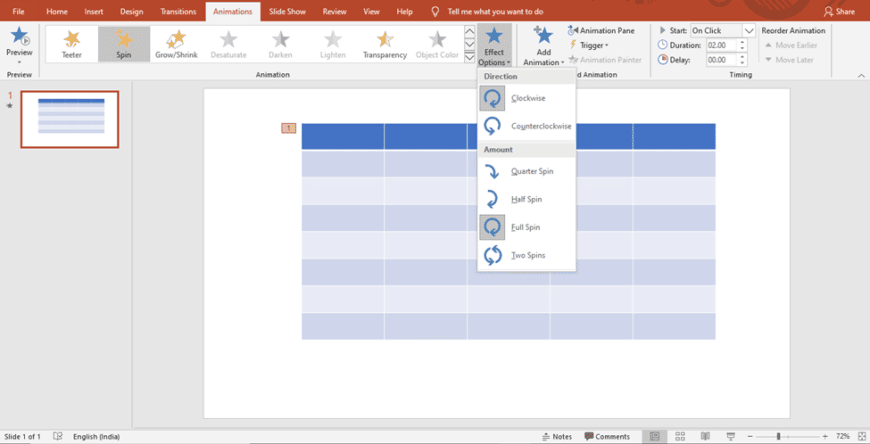Choose Two Spins amount option

click(x=528, y=256)
